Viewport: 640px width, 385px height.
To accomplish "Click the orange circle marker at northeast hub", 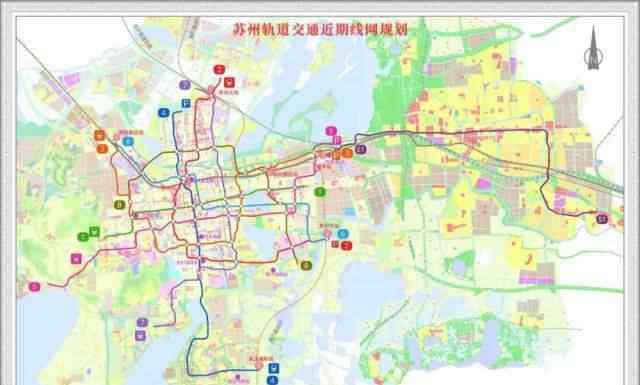I will coord(347,153).
